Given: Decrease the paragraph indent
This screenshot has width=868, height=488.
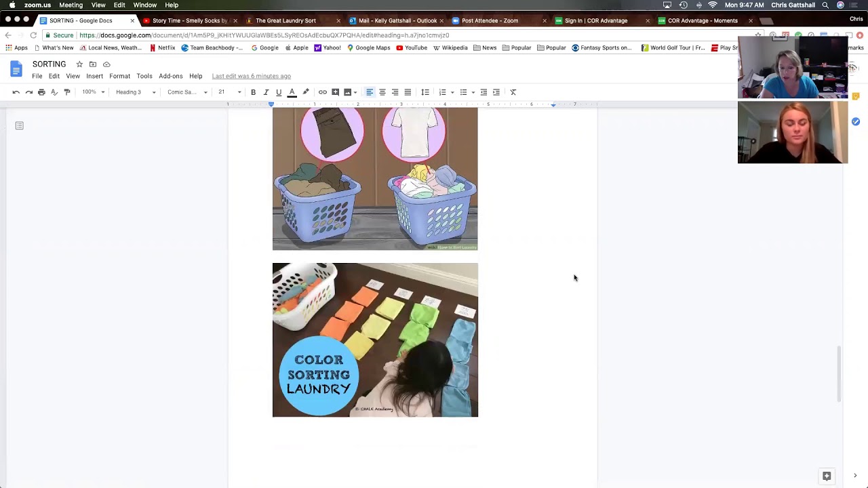Looking at the screenshot, I should click(x=484, y=92).
